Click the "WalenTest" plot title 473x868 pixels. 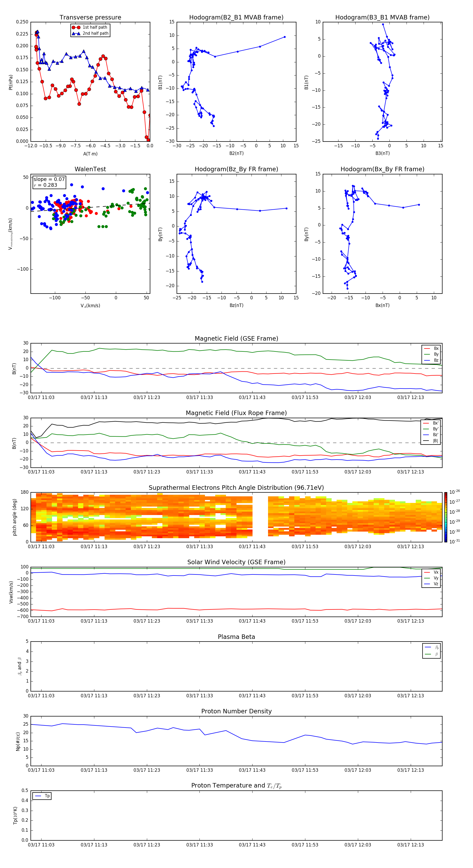click(x=90, y=169)
